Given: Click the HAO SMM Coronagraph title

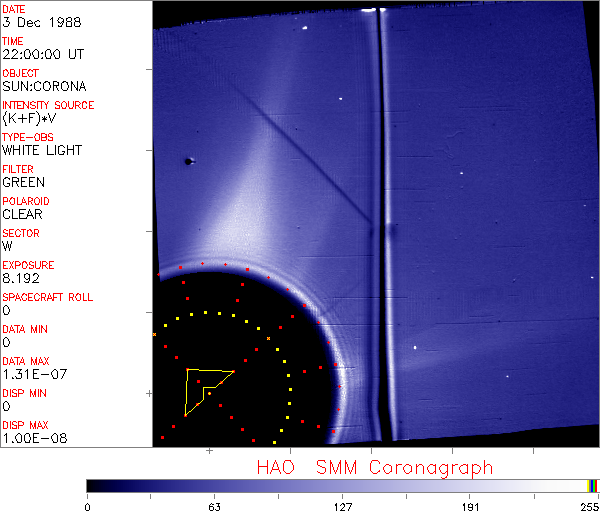Looking at the screenshot, I should tap(375, 468).
